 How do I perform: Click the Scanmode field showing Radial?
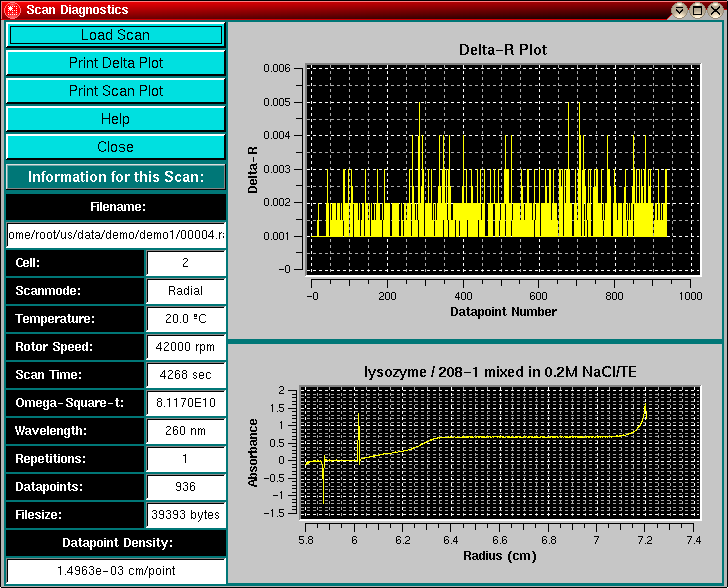click(x=185, y=291)
